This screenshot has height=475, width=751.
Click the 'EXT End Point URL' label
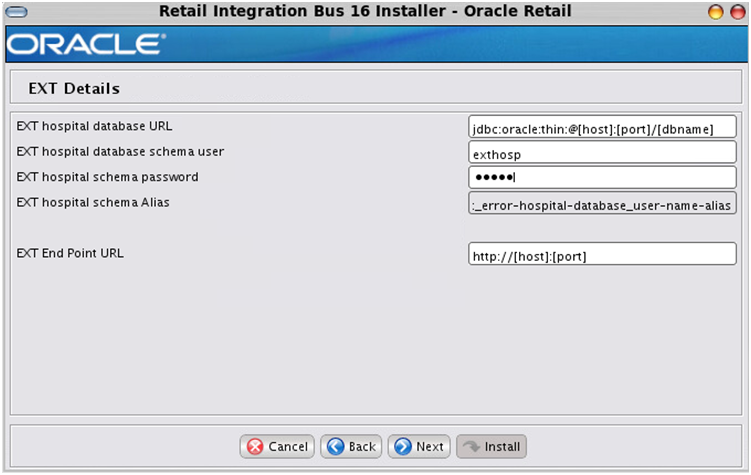point(70,253)
